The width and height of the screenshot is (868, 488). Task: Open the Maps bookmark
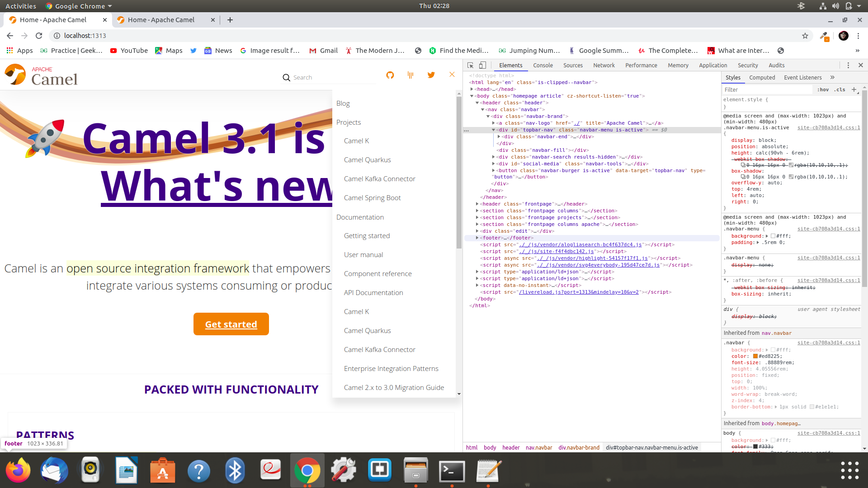pyautogui.click(x=169, y=51)
